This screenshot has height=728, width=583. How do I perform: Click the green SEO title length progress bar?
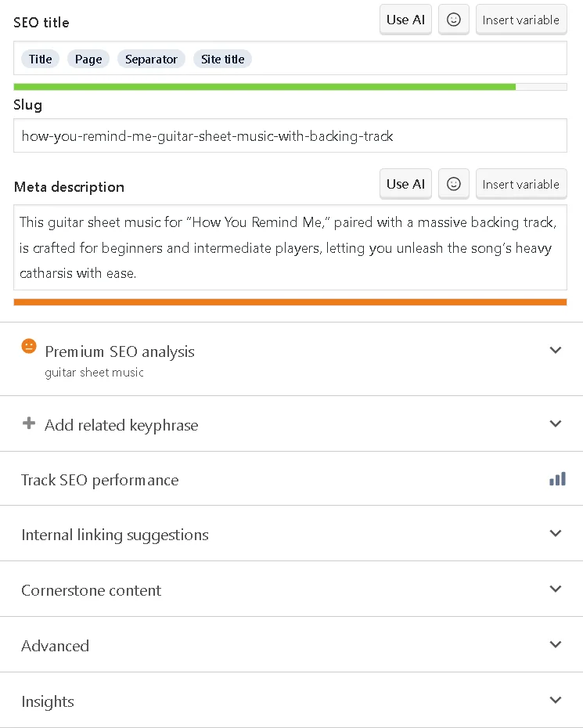tap(265, 87)
